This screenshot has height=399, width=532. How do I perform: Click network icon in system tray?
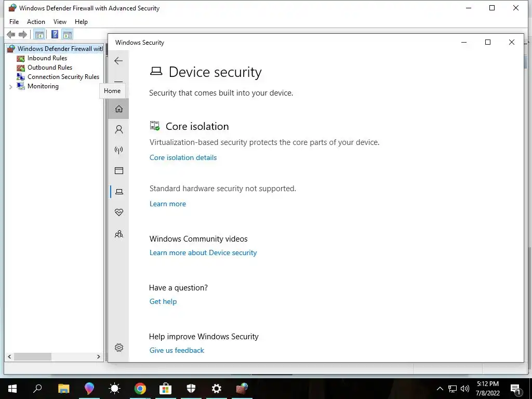click(453, 389)
